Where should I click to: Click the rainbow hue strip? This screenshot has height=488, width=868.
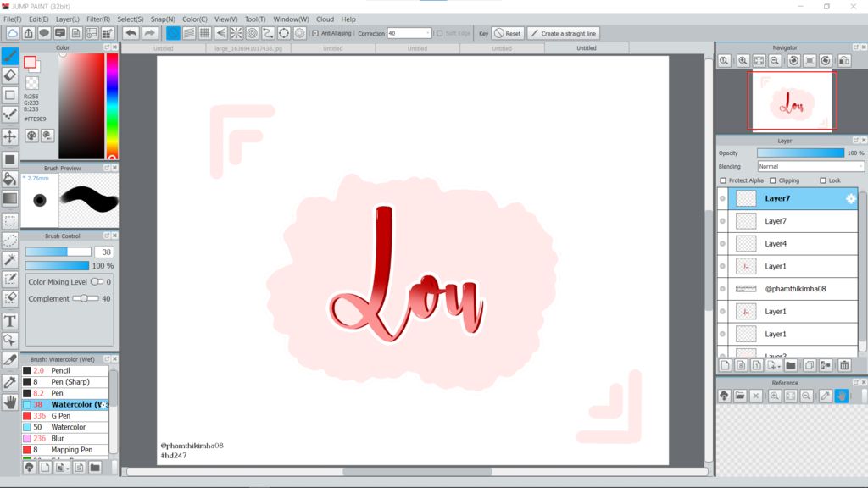pos(113,106)
